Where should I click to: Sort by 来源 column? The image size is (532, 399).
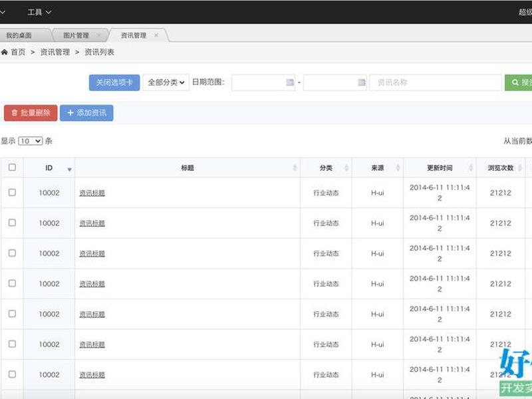[378, 168]
